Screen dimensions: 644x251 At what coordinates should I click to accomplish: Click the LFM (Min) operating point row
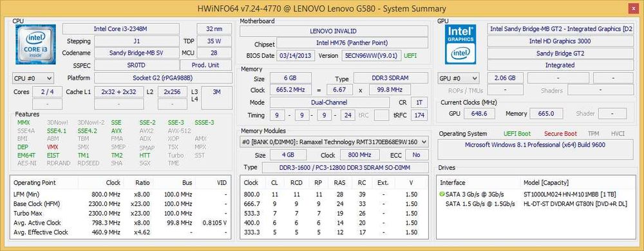click(x=120, y=194)
